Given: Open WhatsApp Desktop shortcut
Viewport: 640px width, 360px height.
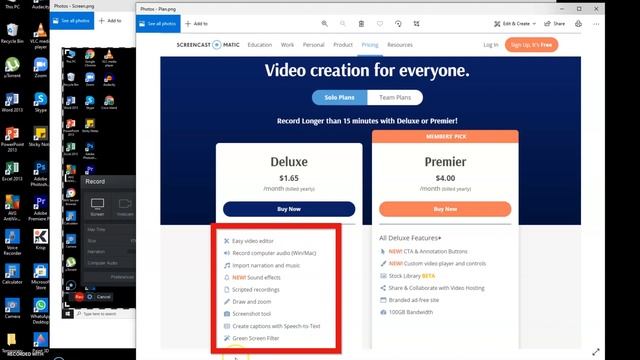Looking at the screenshot, I should click(40, 311).
